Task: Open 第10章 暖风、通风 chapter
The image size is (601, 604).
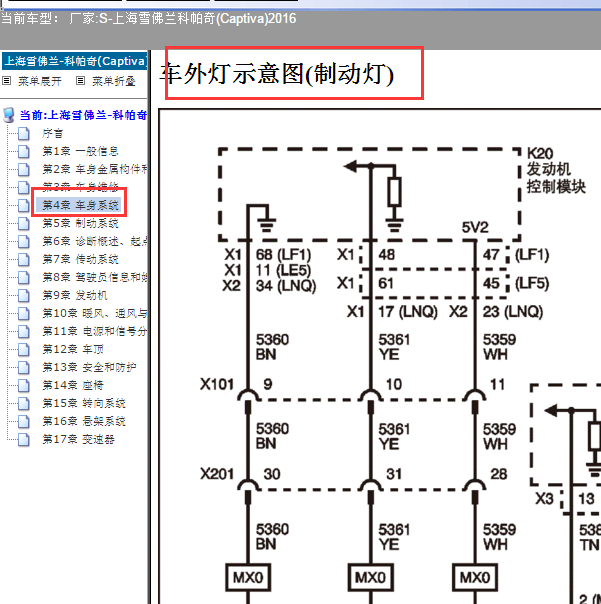Action: (94, 313)
